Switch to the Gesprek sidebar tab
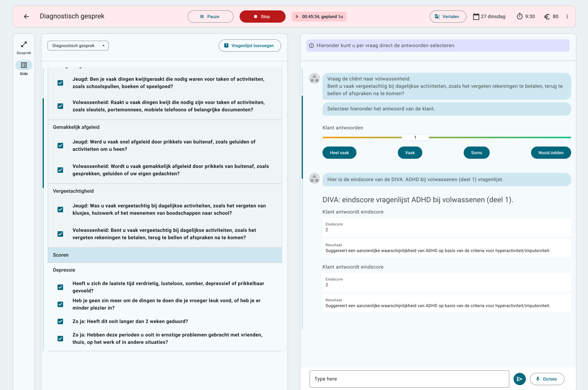Image resolution: width=588 pixels, height=390 pixels. pyautogui.click(x=24, y=48)
